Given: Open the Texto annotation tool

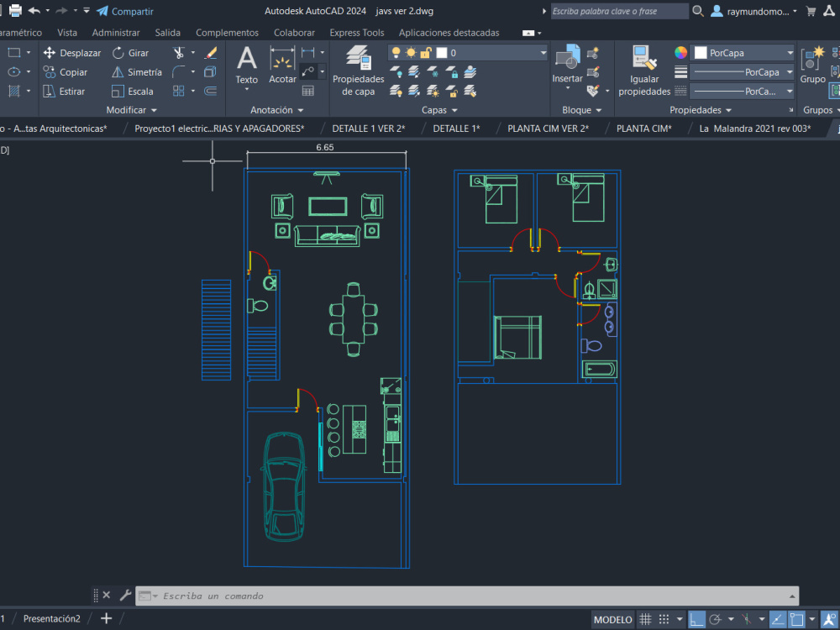Looking at the screenshot, I should click(246, 66).
